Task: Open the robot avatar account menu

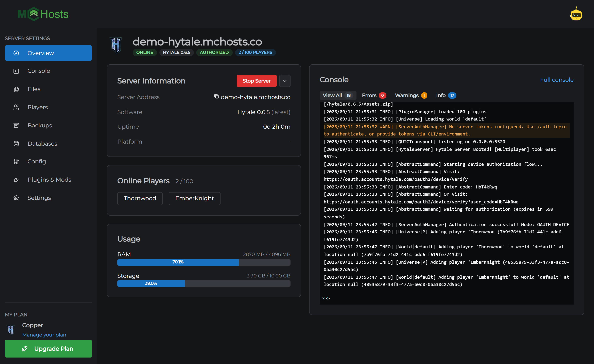Action: pyautogui.click(x=576, y=14)
